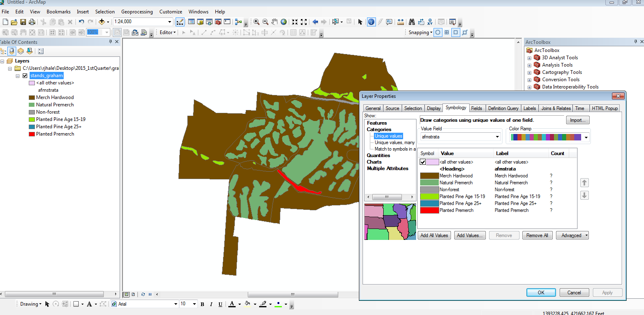Click the Find binoculars icon
The width and height of the screenshot is (644, 315).
412,22
